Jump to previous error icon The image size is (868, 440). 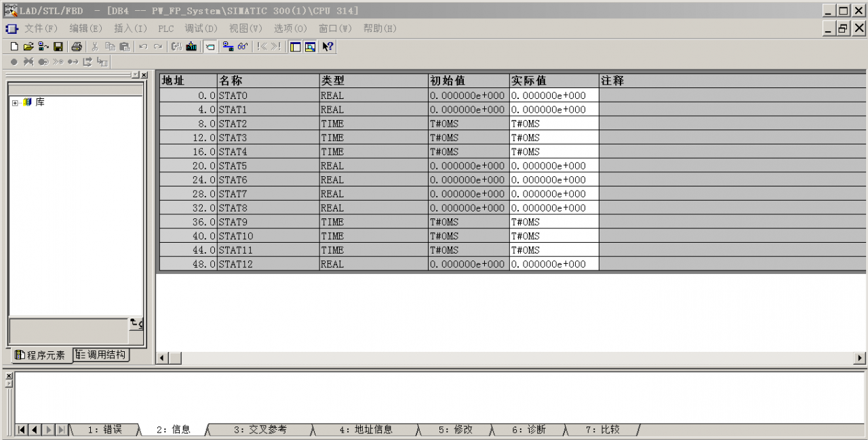(x=262, y=47)
